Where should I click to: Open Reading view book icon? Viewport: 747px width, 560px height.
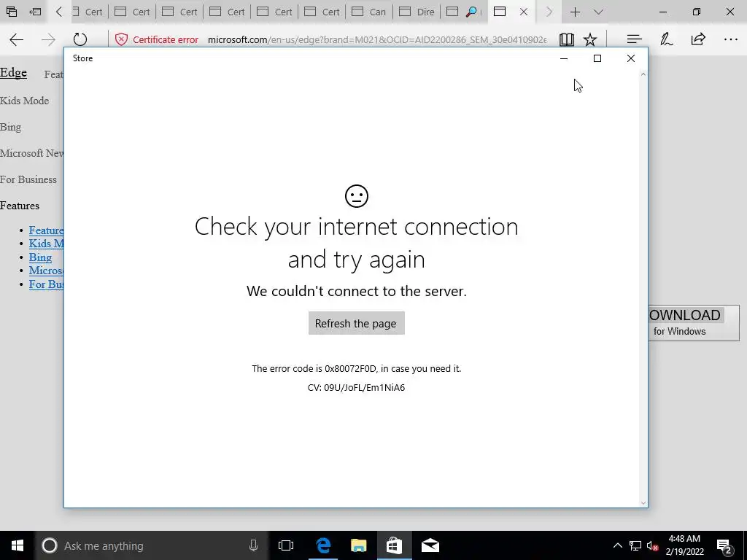[x=566, y=39]
